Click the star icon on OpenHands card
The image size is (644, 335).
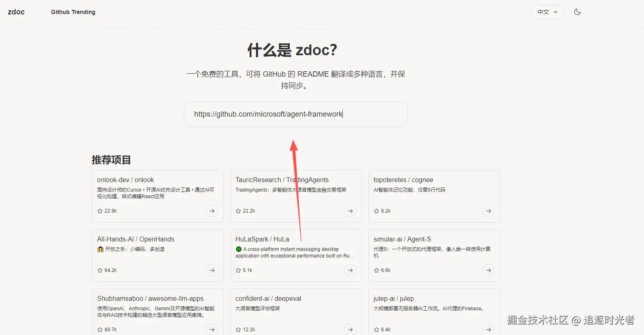point(100,270)
